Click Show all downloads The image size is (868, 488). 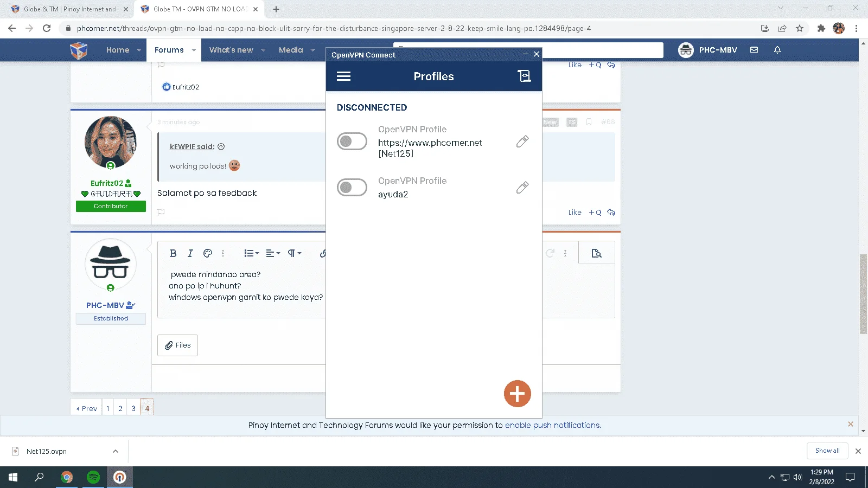pos(827,451)
